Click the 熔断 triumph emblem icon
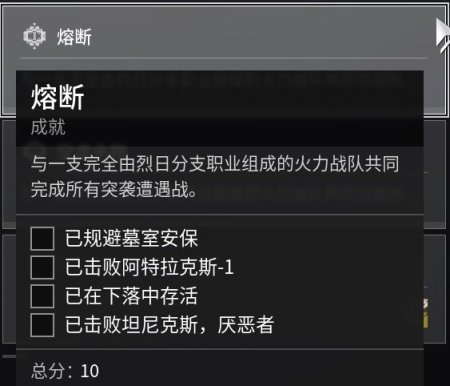 point(34,36)
